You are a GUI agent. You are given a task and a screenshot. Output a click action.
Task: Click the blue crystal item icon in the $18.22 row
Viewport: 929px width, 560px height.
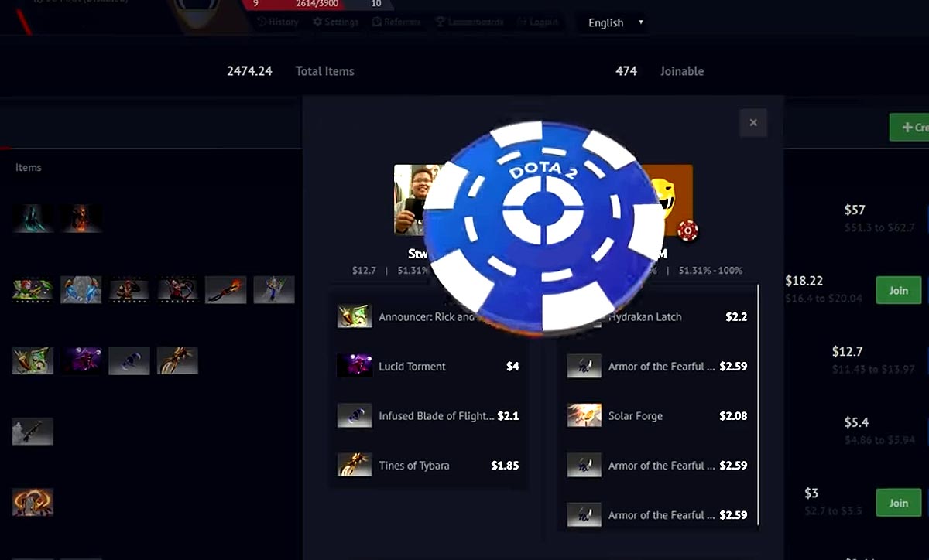click(81, 290)
